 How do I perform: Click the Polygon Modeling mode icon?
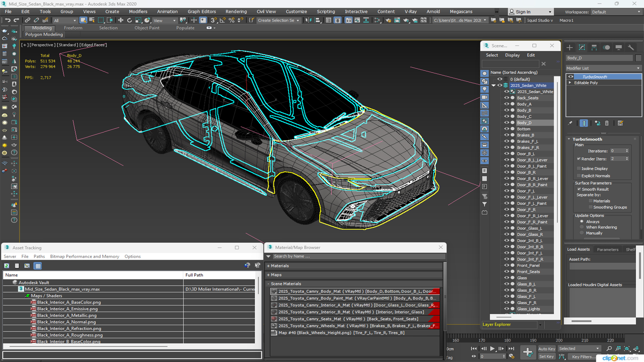(43, 35)
